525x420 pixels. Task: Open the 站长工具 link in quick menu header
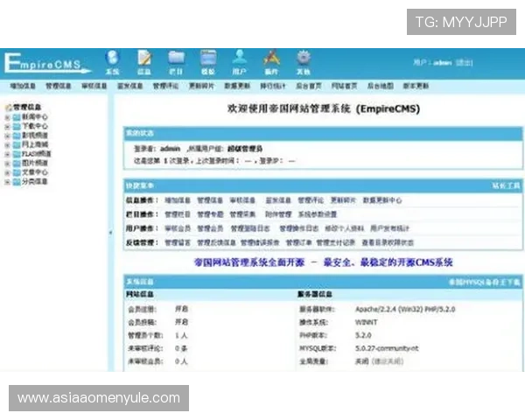coord(506,185)
